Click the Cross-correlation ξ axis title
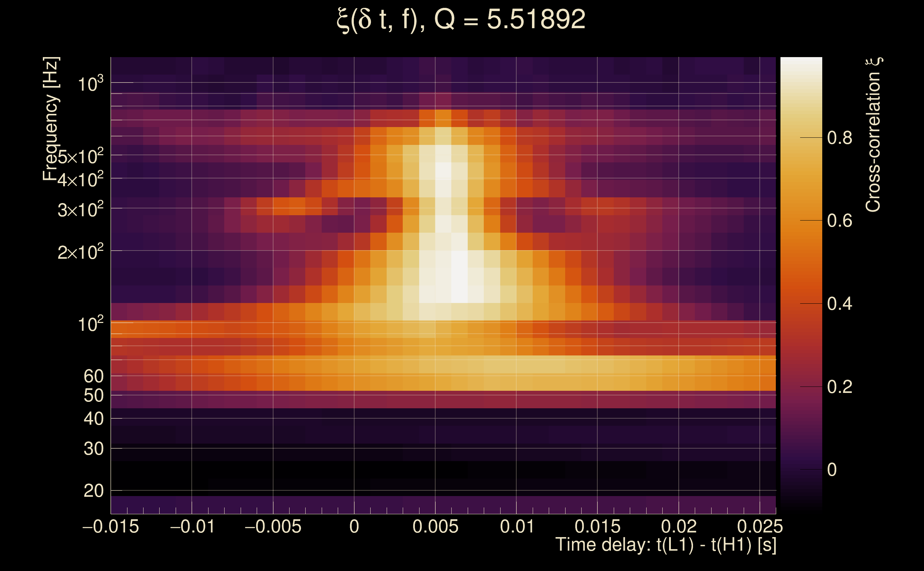 [x=873, y=134]
